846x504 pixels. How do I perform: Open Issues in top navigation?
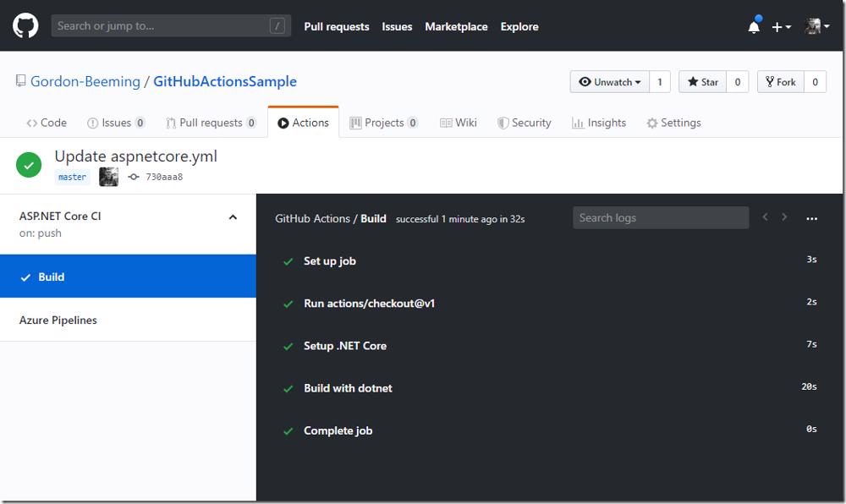point(397,26)
